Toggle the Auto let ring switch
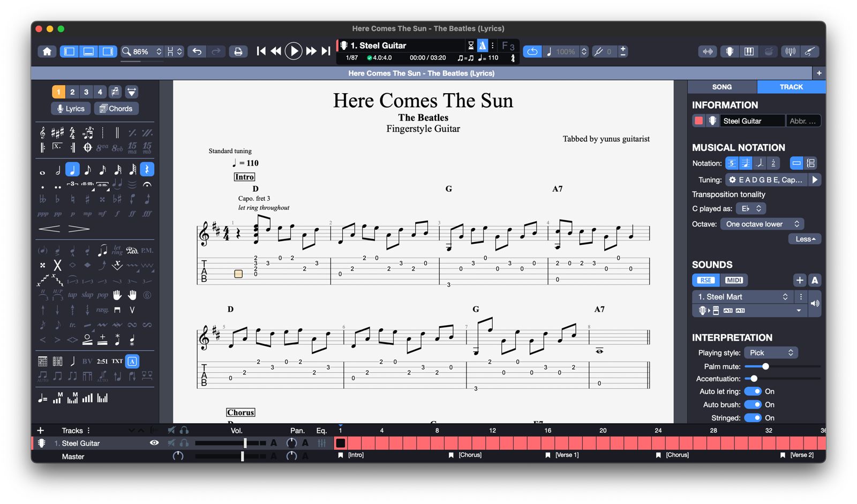Viewport: 857px width, 504px height. pyautogui.click(x=753, y=392)
